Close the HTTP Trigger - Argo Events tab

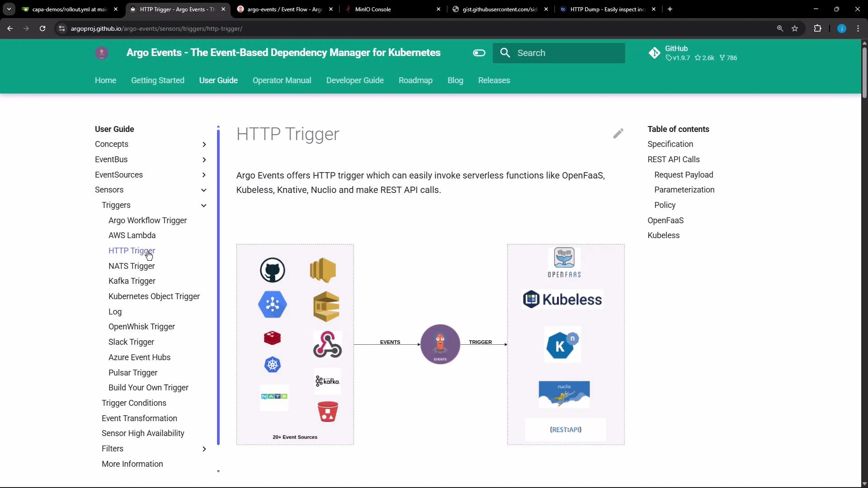pos(223,9)
